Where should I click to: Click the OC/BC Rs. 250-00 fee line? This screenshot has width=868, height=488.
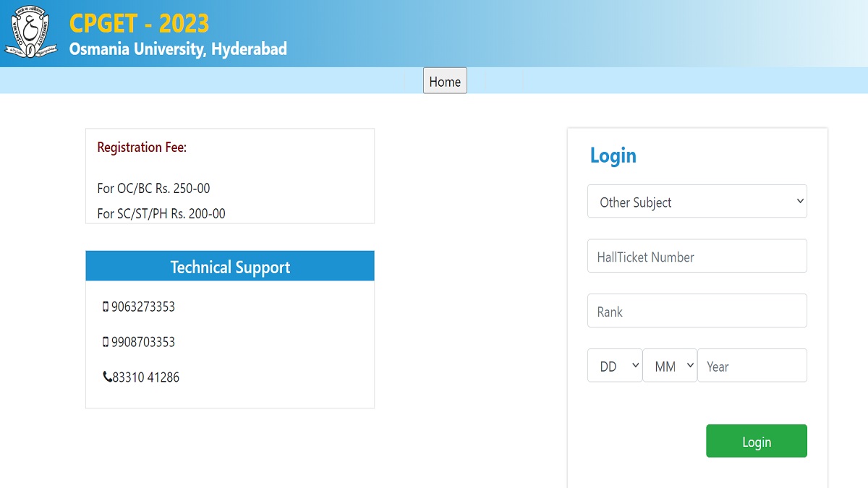tap(153, 189)
